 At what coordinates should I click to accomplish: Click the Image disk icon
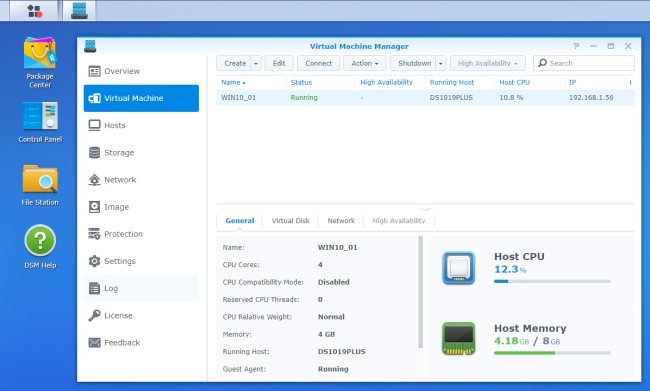[95, 207]
